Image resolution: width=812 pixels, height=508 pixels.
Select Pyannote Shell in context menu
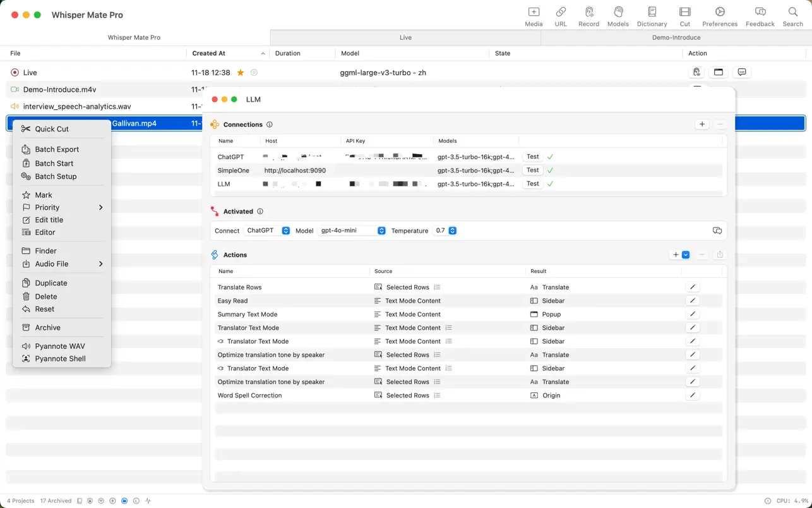(x=60, y=358)
